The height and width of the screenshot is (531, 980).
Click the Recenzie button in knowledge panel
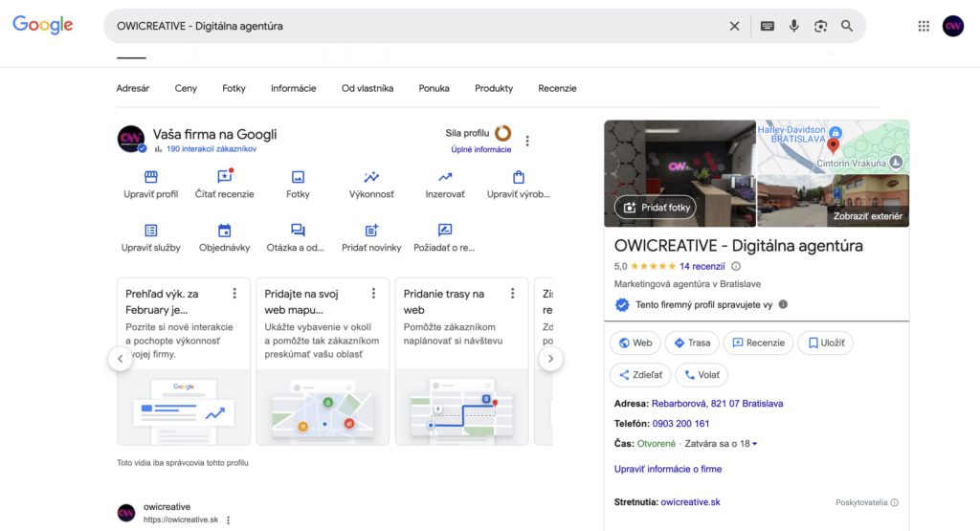tap(758, 343)
